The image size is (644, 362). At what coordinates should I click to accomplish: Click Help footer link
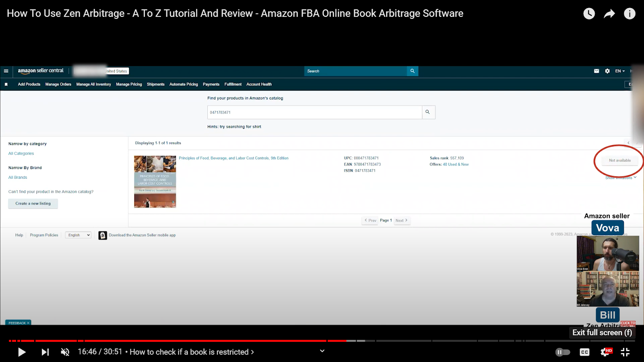[19, 235]
